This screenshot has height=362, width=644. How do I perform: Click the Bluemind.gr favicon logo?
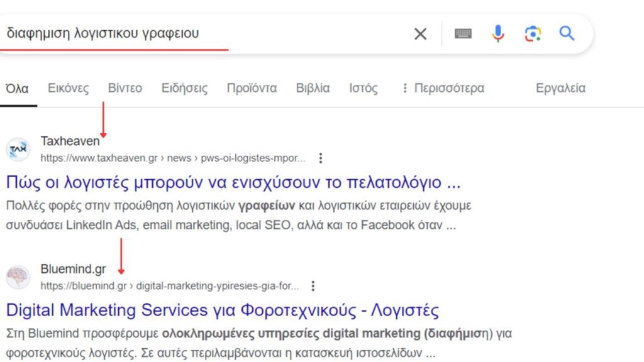[19, 277]
